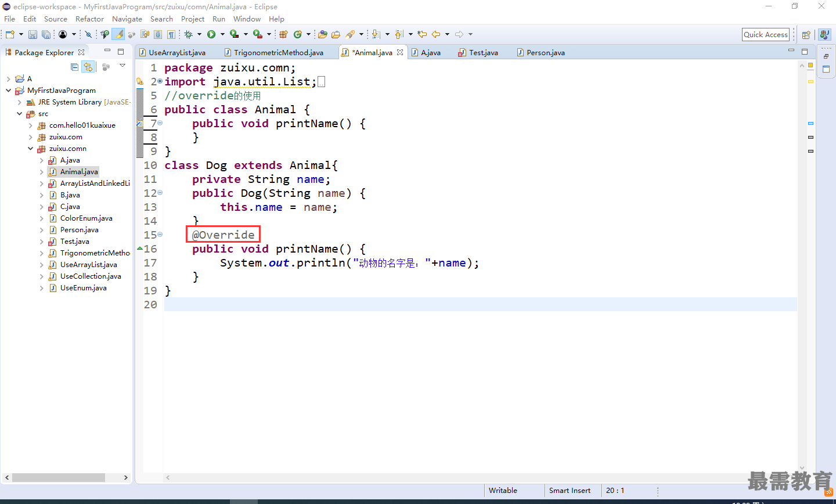Collapse the printName method fold on line 7

pyautogui.click(x=160, y=123)
